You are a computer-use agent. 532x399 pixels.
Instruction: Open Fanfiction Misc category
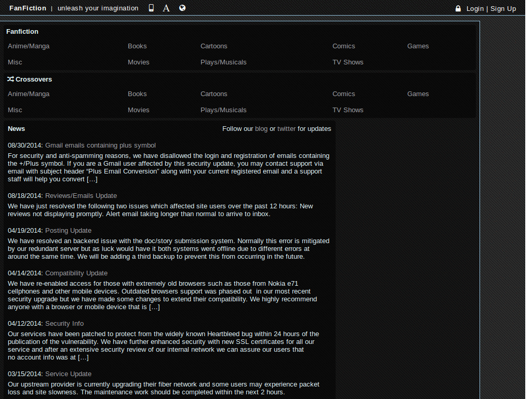point(15,62)
